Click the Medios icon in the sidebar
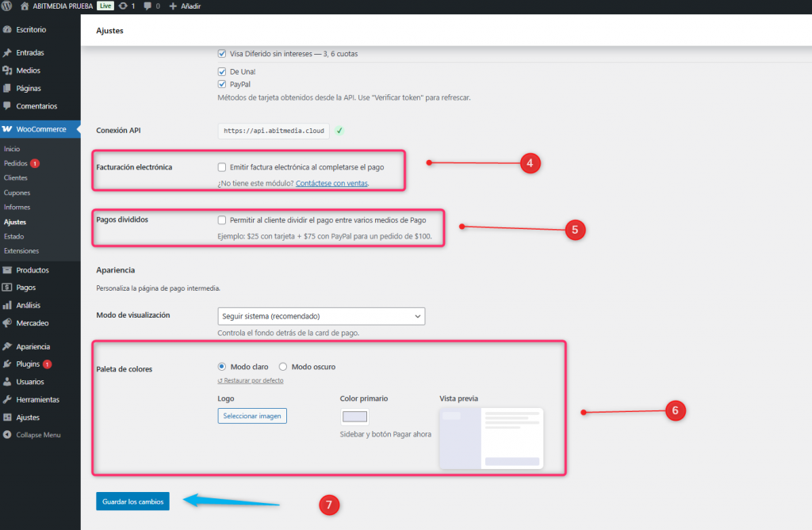This screenshot has height=530, width=812. click(x=8, y=71)
